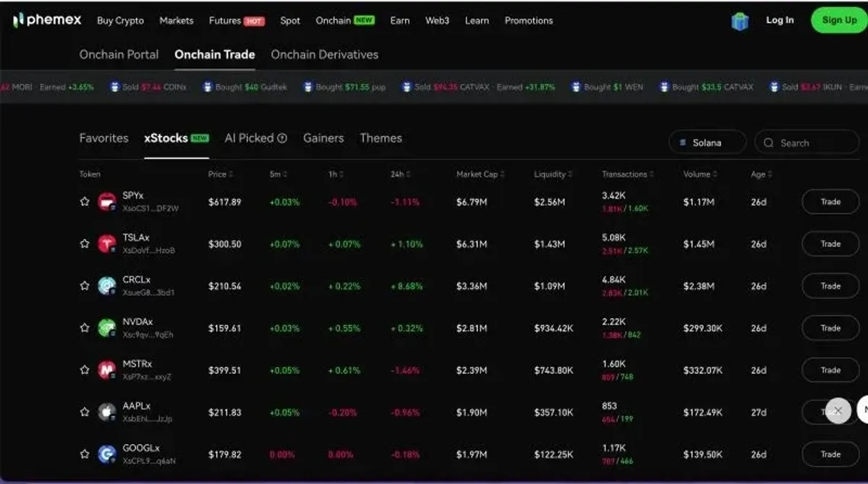Click the AI Picked info icon
Image resolution: width=868 pixels, height=484 pixels.
(x=282, y=138)
